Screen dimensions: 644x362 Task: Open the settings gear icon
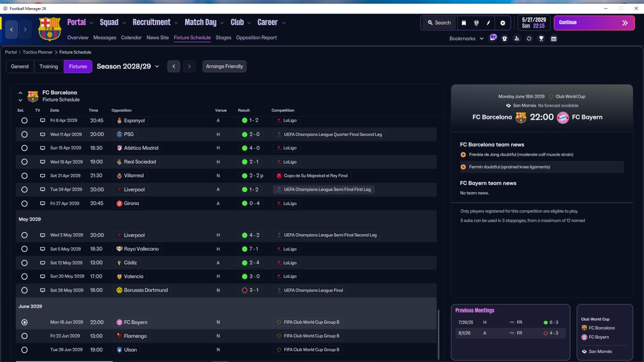click(503, 23)
